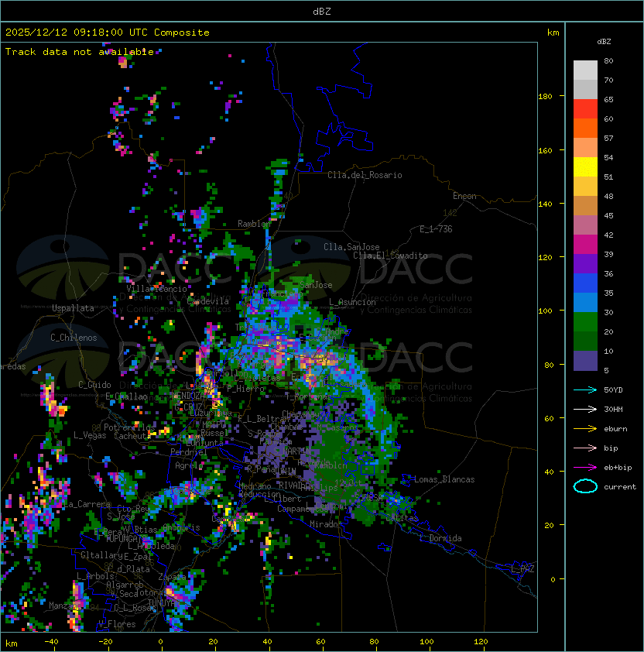The image size is (644, 652).
Task: Click the legend value '42'
Action: [608, 235]
